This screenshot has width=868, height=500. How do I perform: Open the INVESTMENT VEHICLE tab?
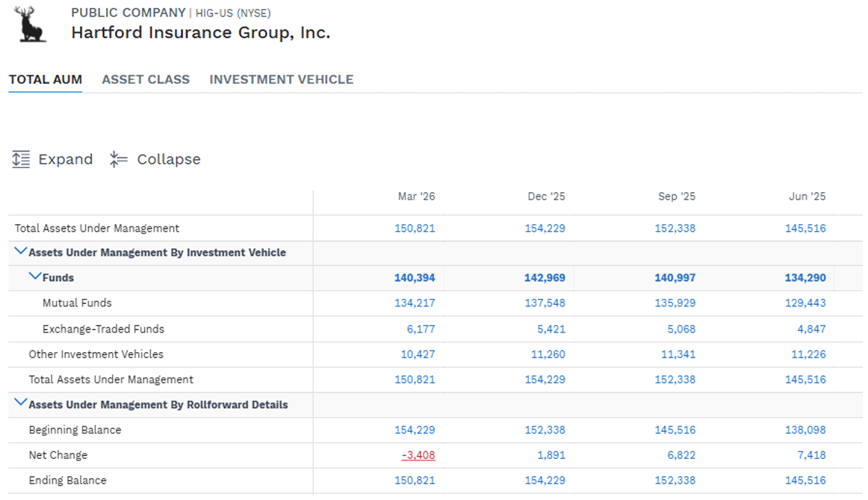[281, 80]
